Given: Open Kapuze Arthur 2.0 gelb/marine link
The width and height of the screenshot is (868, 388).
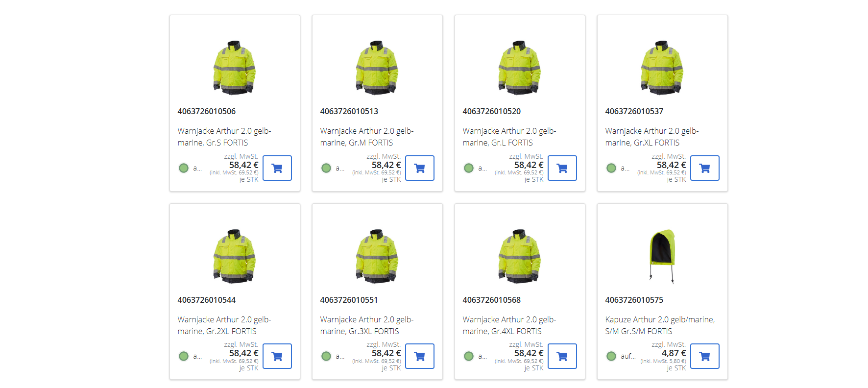Looking at the screenshot, I should coord(660,325).
